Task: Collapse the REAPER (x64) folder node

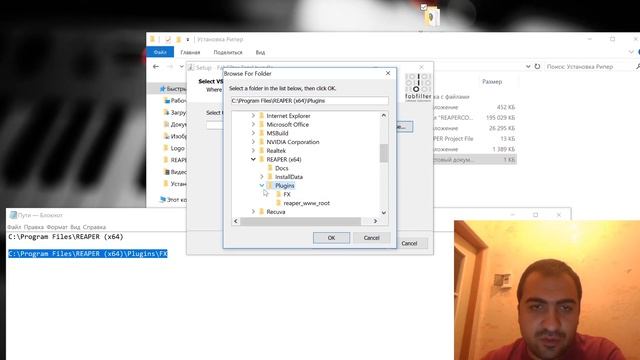Action: pos(253,159)
